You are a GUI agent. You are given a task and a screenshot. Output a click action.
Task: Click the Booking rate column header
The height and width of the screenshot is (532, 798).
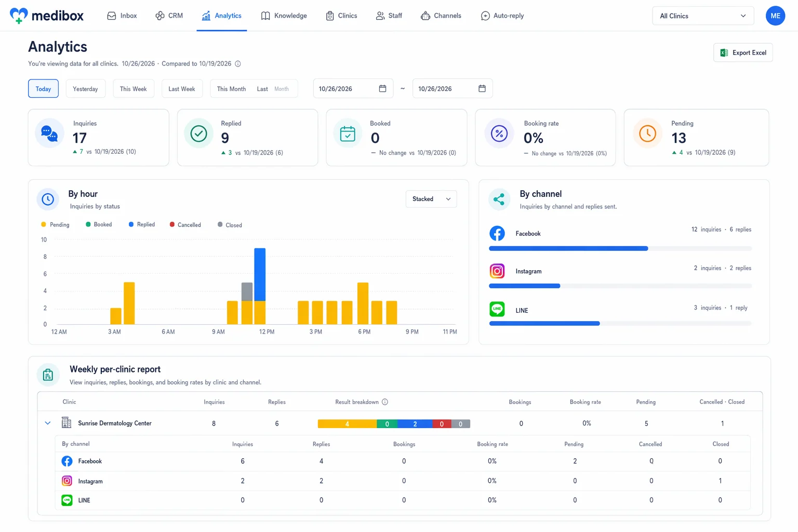coord(585,402)
